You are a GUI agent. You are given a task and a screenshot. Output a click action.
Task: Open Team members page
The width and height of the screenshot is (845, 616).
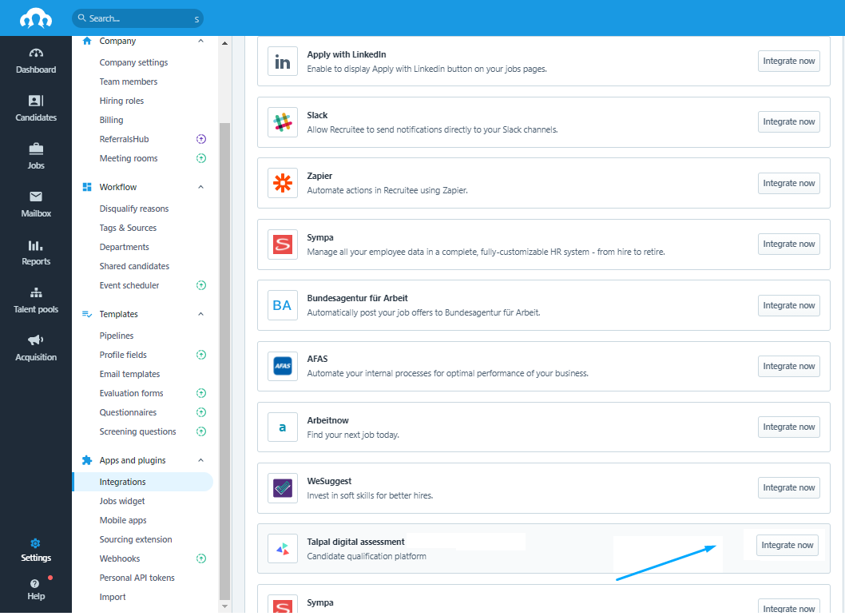tap(129, 81)
